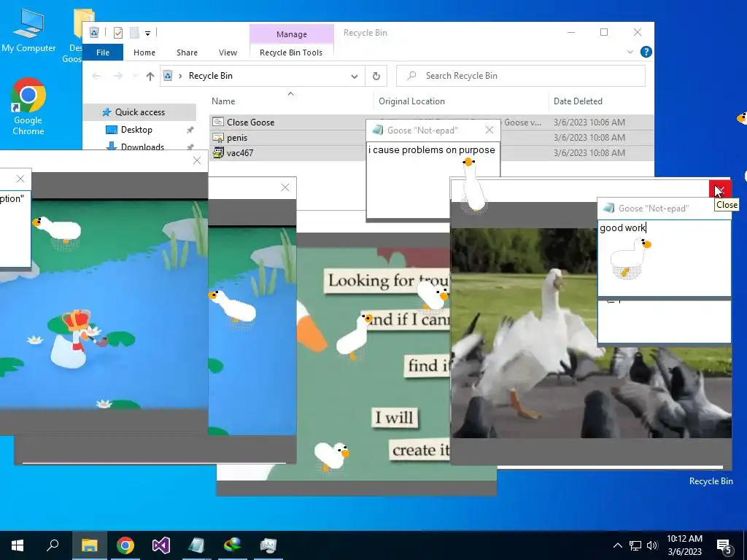The image size is (747, 560).
Task: Open Internet Download Manager taskbar icon
Action: point(233,545)
